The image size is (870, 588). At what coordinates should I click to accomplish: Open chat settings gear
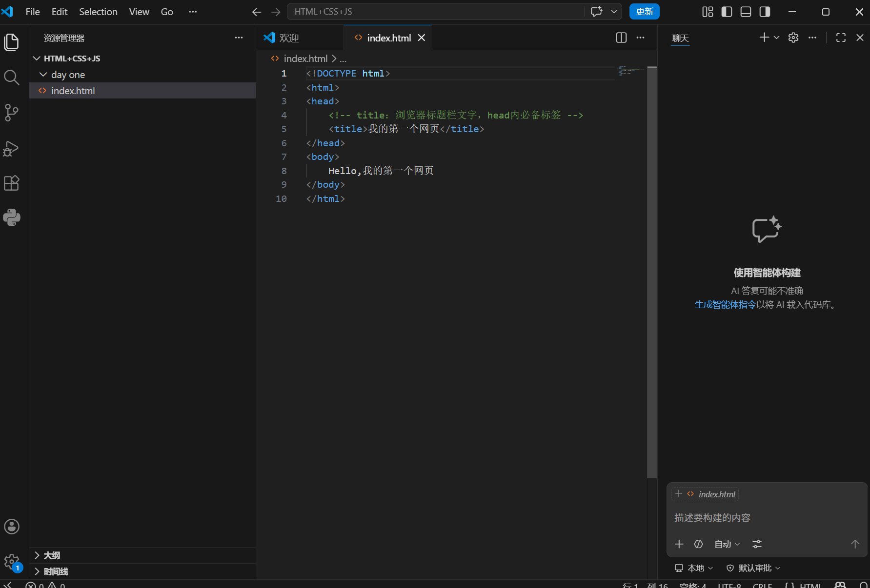pyautogui.click(x=793, y=38)
